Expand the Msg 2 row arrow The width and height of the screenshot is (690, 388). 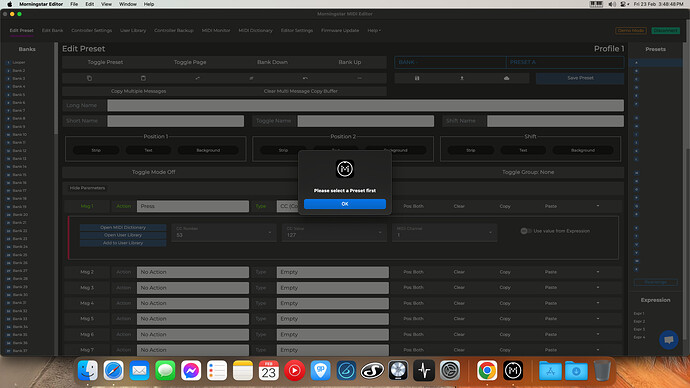pos(598,272)
